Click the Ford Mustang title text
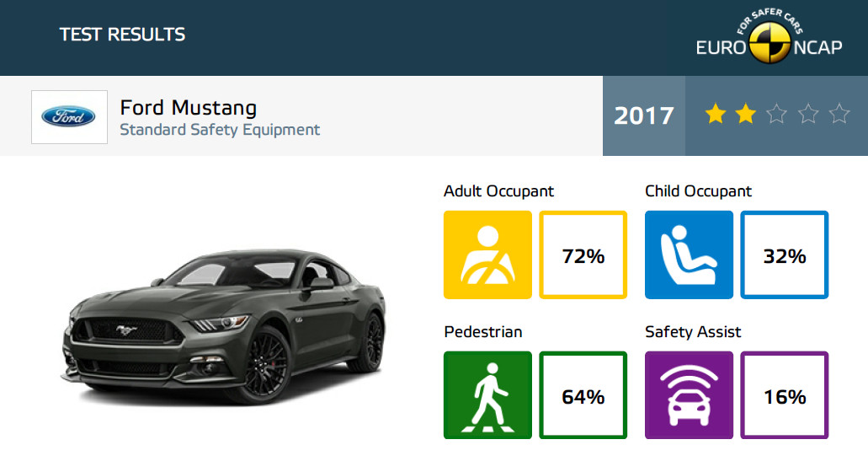 click(x=189, y=108)
